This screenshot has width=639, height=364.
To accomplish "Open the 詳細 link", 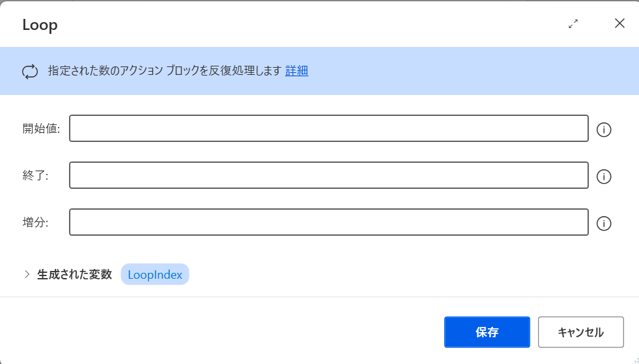I will [296, 70].
